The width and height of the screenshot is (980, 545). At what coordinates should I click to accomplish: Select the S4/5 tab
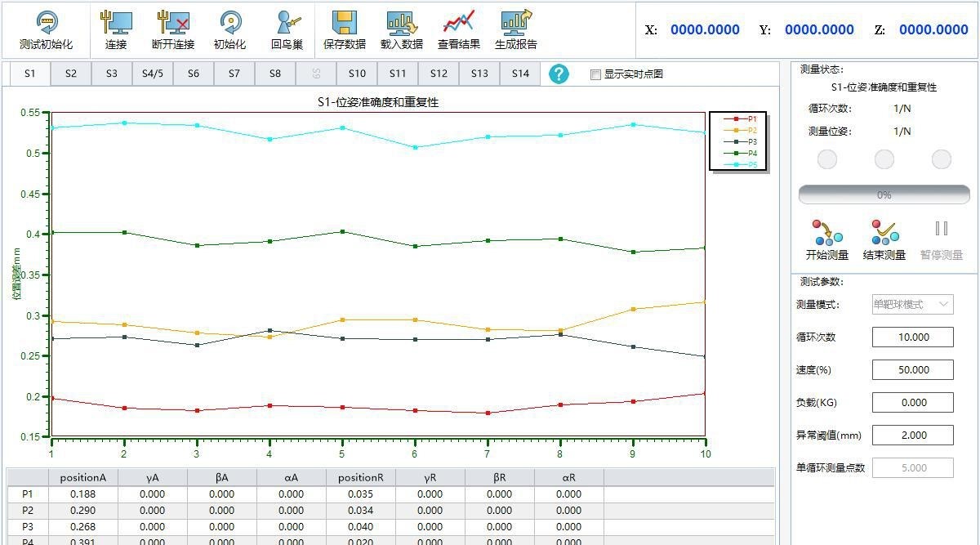coord(152,74)
